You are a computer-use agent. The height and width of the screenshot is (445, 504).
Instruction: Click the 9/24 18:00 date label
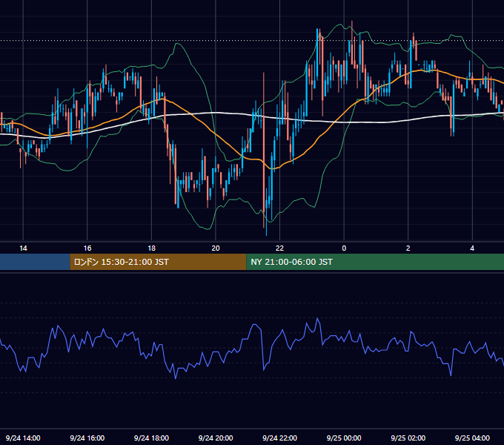[x=151, y=438]
